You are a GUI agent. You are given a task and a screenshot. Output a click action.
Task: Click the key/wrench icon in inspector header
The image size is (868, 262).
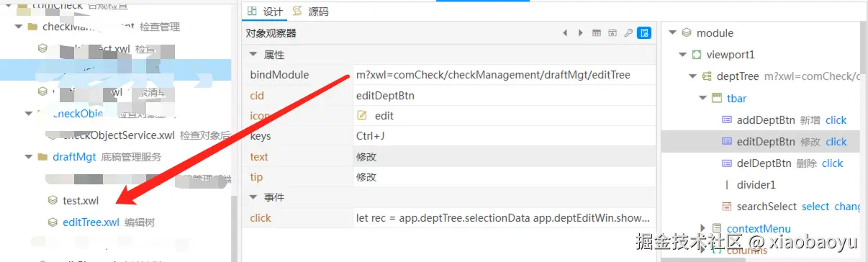pos(628,33)
